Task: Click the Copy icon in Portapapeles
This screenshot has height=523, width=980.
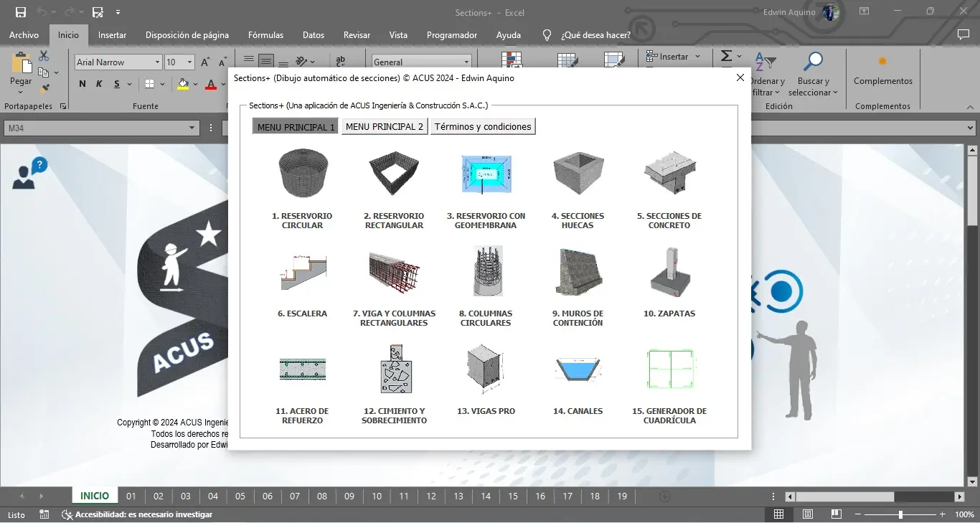Action: click(x=43, y=72)
